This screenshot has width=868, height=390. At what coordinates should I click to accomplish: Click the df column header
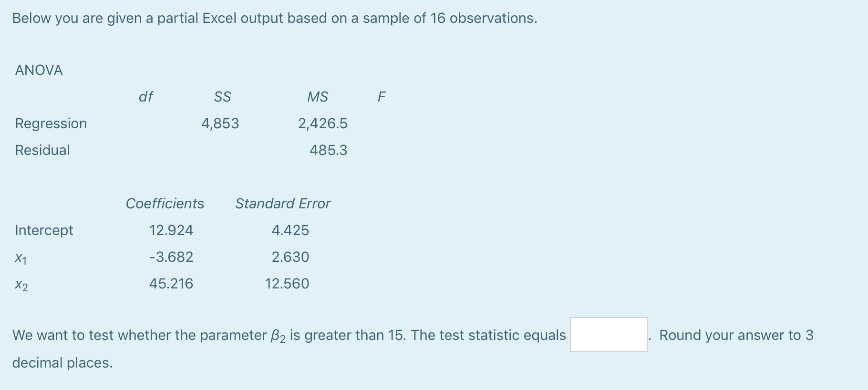(x=146, y=97)
